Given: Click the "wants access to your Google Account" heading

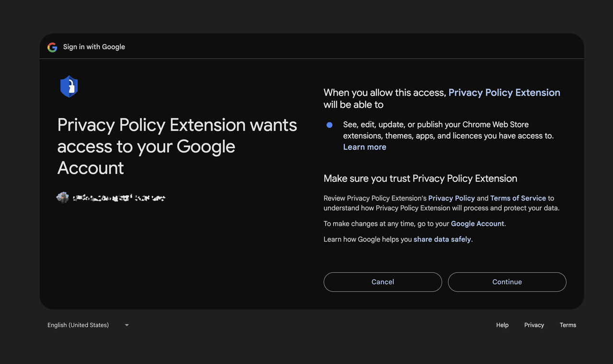Looking at the screenshot, I should pyautogui.click(x=177, y=146).
